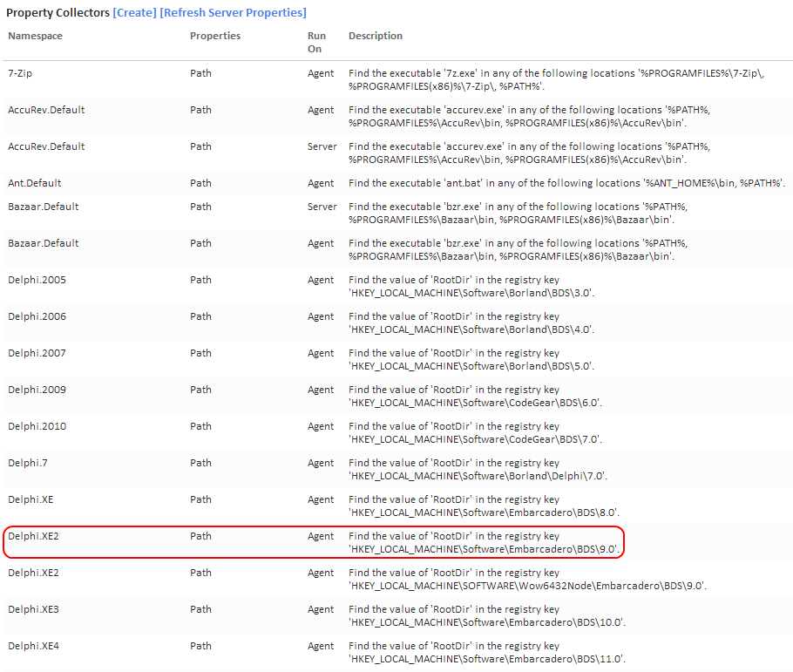This screenshot has width=793, height=672.
Task: Select Bazaar.Default row that runs on Server
Action: [396, 213]
